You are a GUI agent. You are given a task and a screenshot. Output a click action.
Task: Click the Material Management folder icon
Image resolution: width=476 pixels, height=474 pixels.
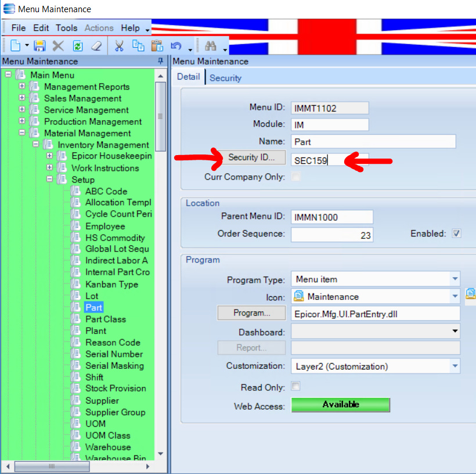(x=35, y=133)
